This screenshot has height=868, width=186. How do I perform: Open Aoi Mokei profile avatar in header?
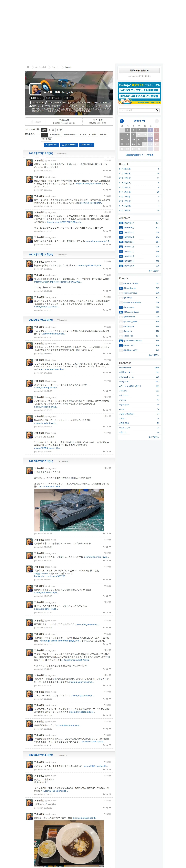click(35, 89)
